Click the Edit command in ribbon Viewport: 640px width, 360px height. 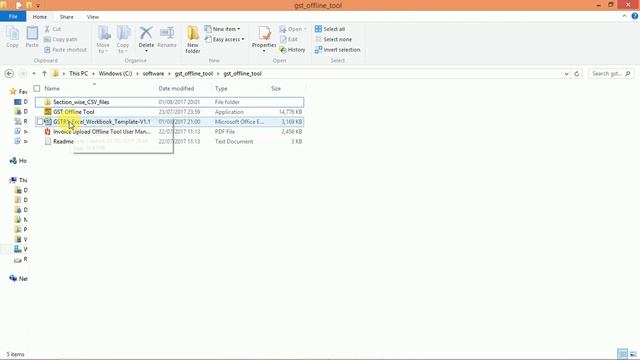tap(289, 40)
